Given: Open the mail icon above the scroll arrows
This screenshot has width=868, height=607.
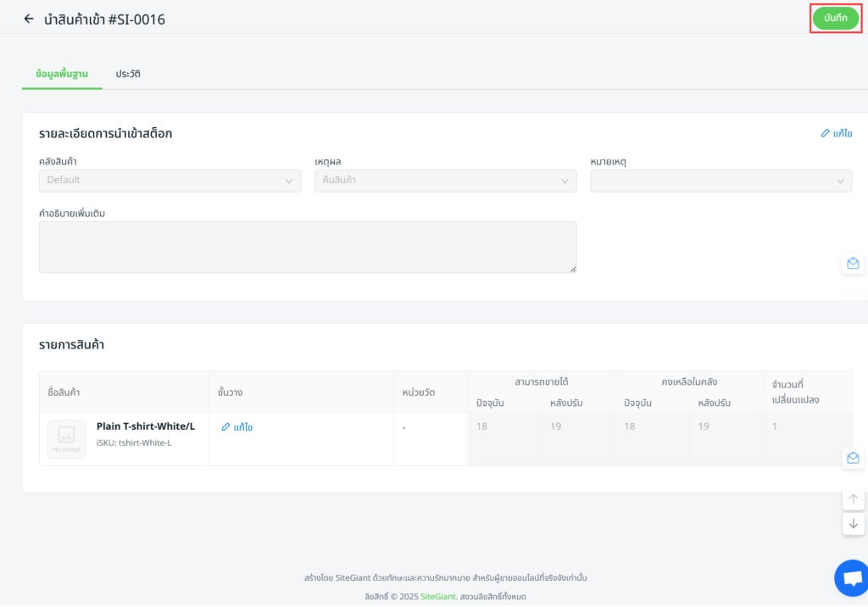Looking at the screenshot, I should 853,458.
